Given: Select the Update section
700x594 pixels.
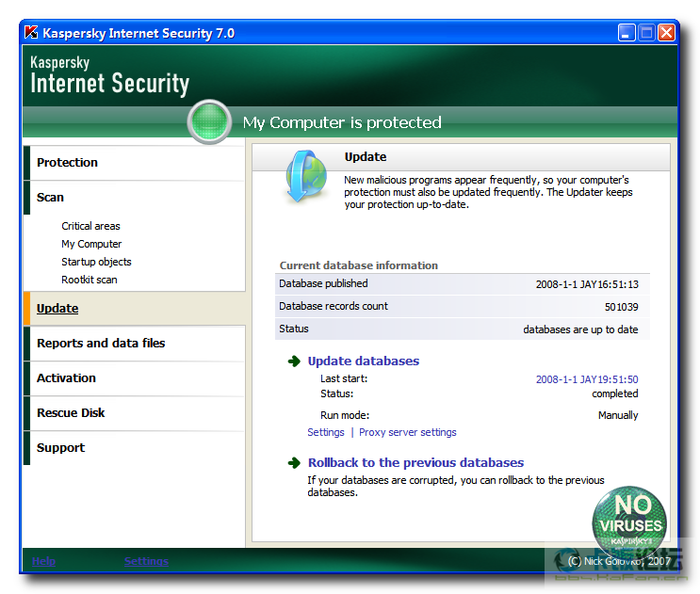Looking at the screenshot, I should tap(57, 309).
